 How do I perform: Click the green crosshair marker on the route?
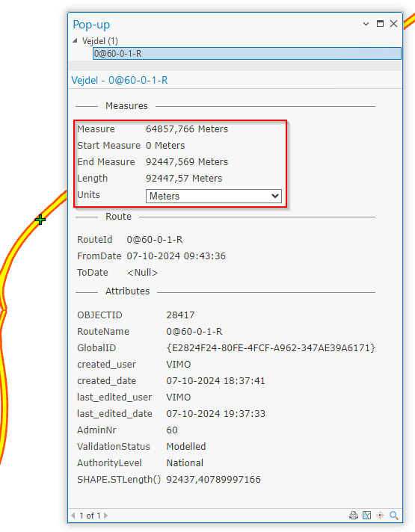[40, 220]
